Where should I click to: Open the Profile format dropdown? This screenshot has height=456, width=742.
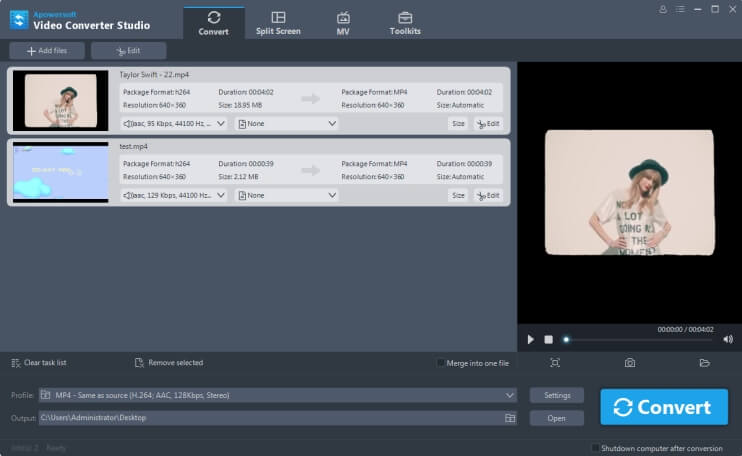(x=278, y=395)
